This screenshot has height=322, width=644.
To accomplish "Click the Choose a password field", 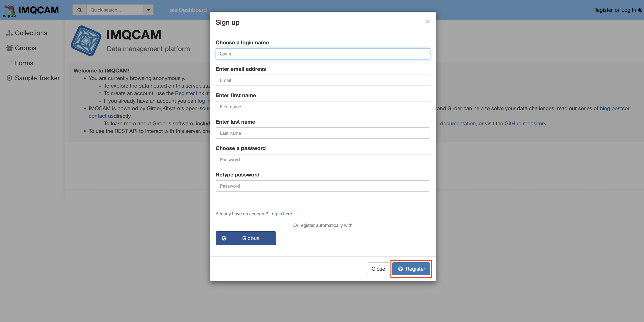I will tap(323, 159).
